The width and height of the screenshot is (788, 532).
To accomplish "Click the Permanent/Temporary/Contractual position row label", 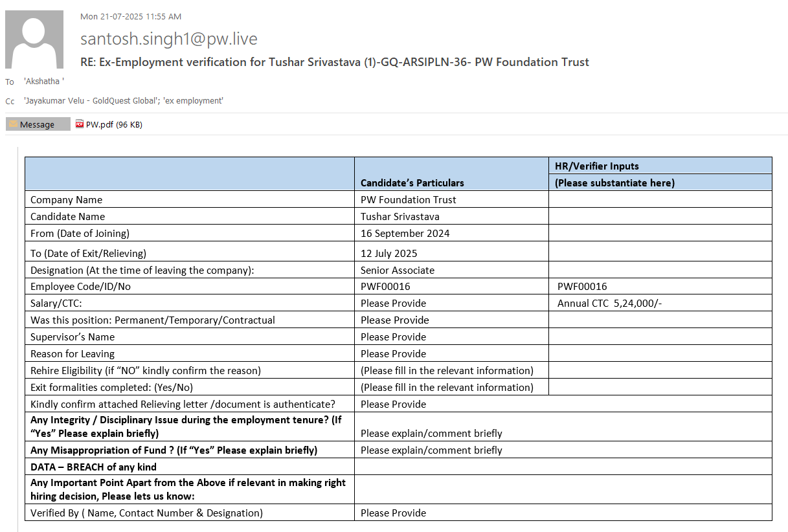I will 153,320.
